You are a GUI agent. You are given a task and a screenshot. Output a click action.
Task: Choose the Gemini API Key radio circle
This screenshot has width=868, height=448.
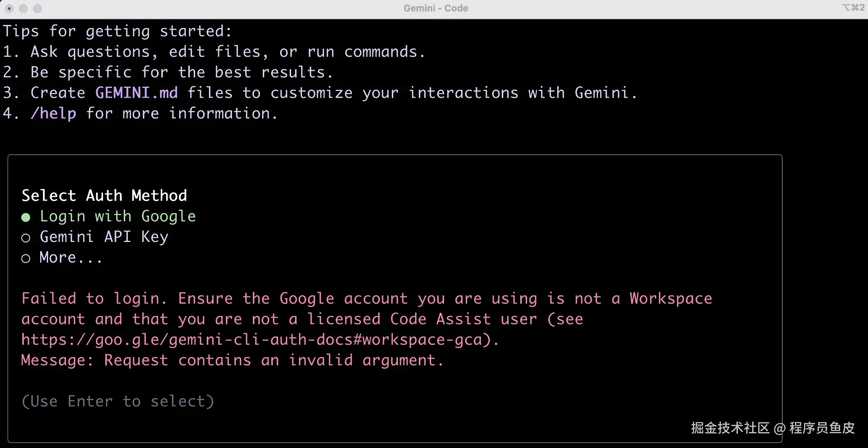[25, 238]
